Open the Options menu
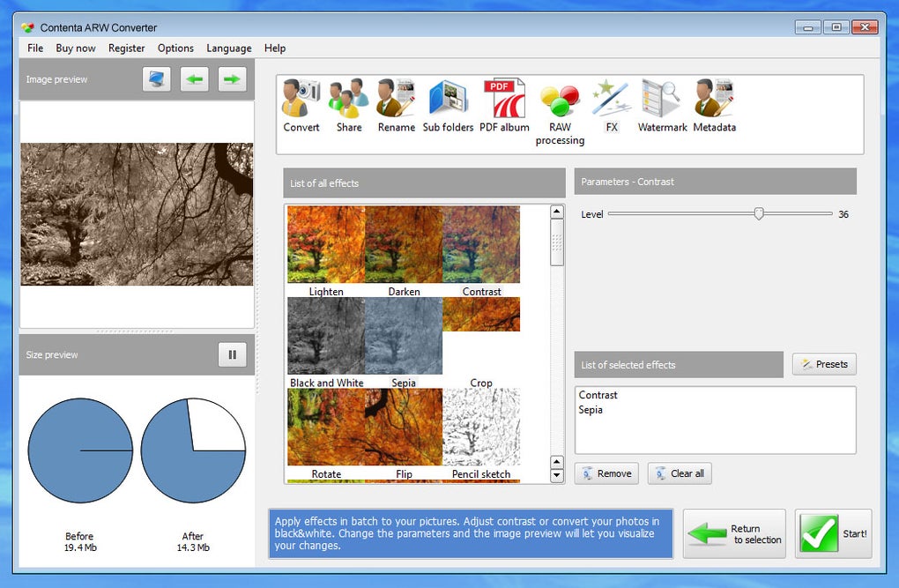This screenshot has width=899, height=588. click(175, 48)
